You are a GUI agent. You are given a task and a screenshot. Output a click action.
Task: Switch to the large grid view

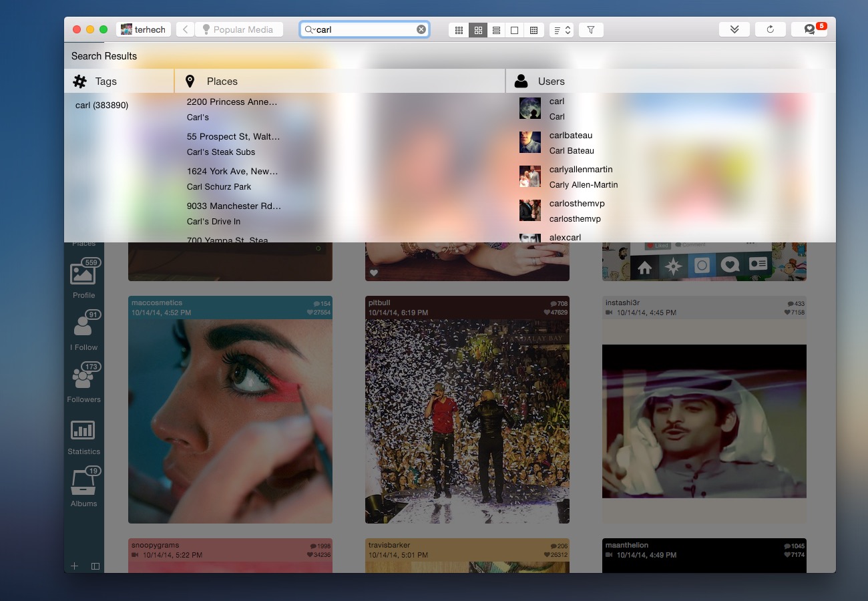click(x=477, y=30)
